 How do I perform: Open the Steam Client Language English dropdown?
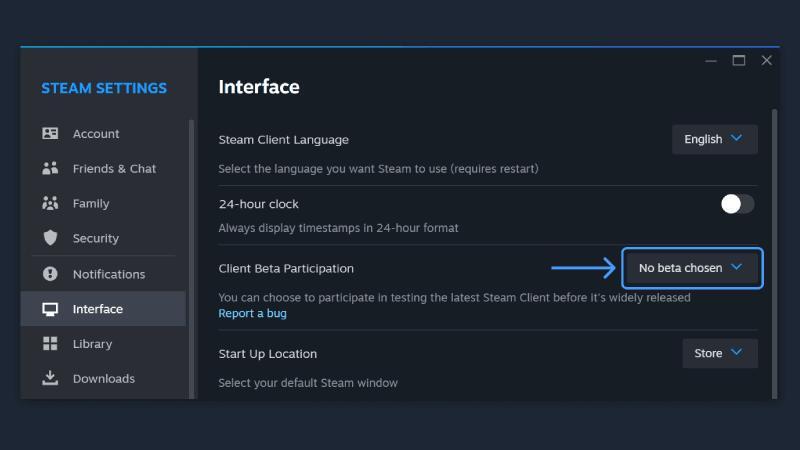pyautogui.click(x=714, y=139)
